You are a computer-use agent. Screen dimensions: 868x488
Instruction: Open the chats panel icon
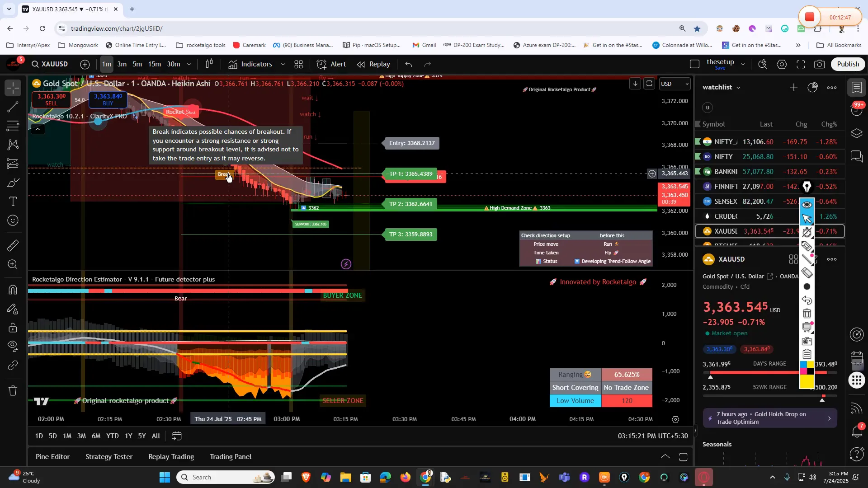pyautogui.click(x=857, y=157)
